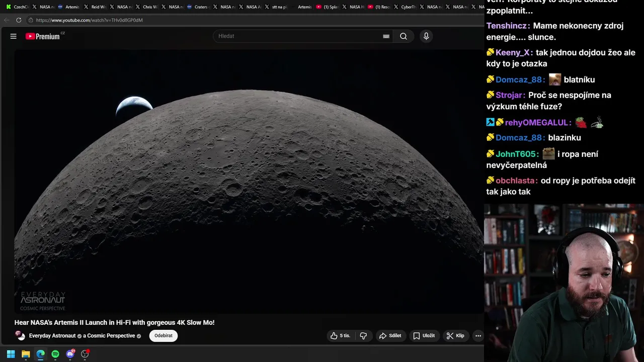644x362 pixels.
Task: Switch to the (1) Resc YouTube tab
Action: tap(379, 7)
